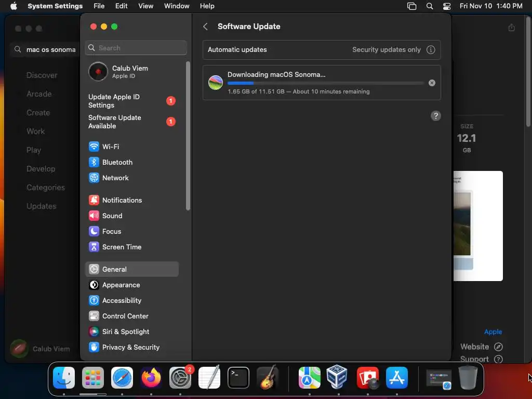The image size is (532, 399).
Task: Click App Store search field
Action: pyautogui.click(x=45, y=49)
